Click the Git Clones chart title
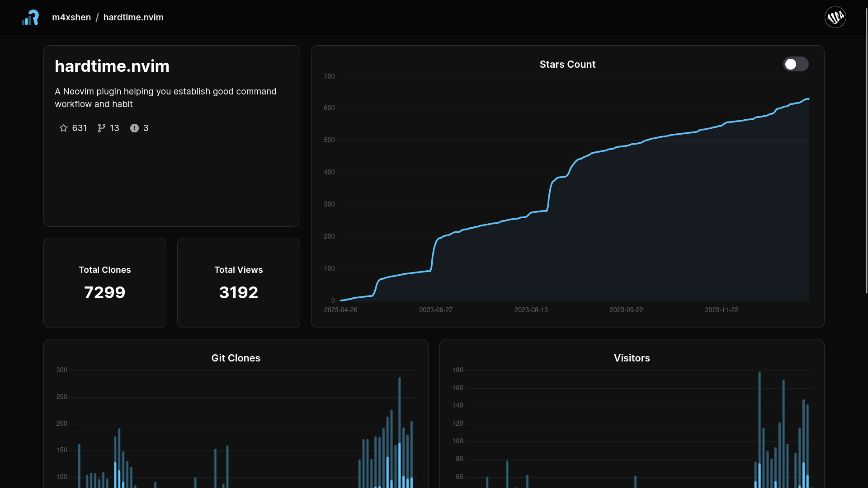 [236, 358]
